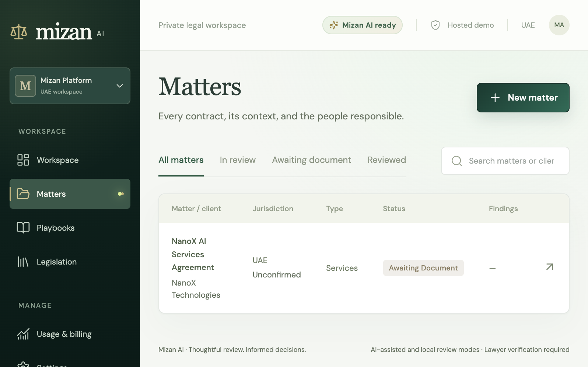
Task: Go to the Workspace nav item
Action: click(x=70, y=160)
